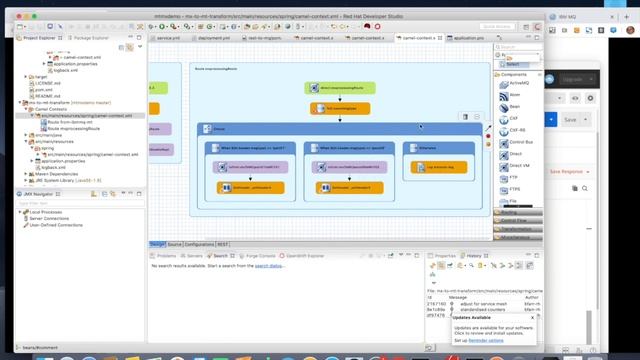Expand the target folder in Project Explorer
This screenshot has height=360, width=640.
point(26,77)
